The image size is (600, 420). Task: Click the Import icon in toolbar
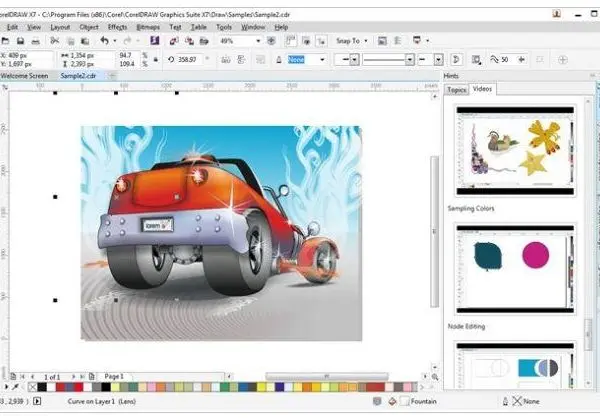tap(174, 41)
